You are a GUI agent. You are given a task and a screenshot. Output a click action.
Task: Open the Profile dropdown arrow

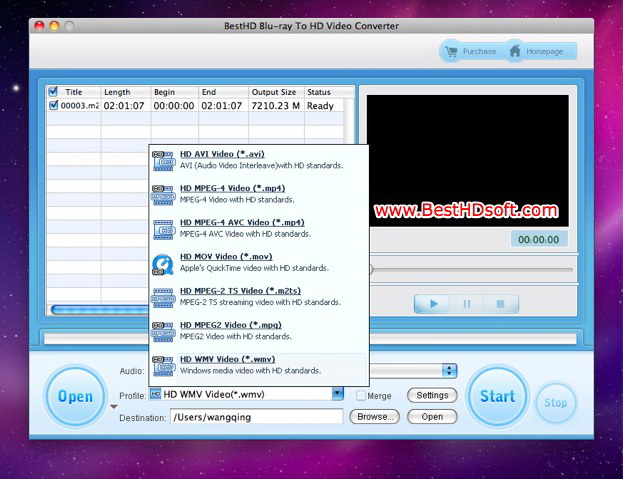click(x=337, y=394)
